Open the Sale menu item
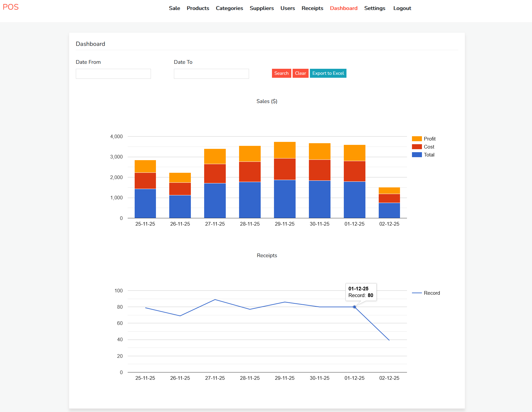 174,8
